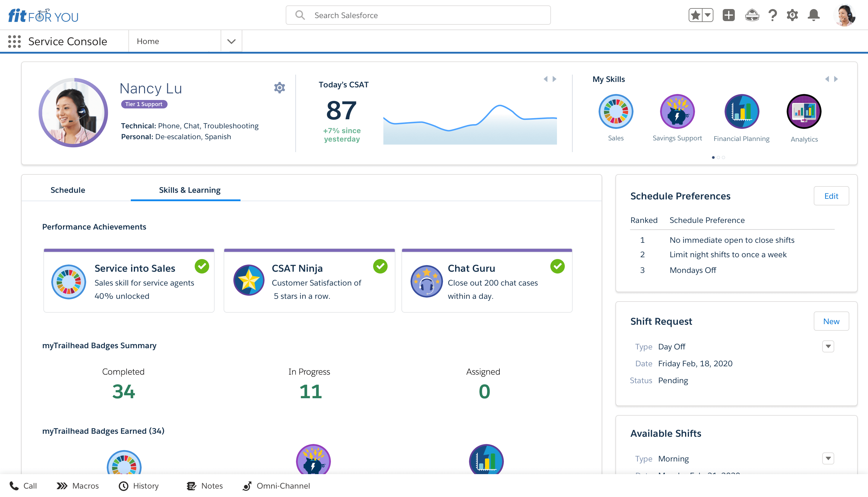This screenshot has height=497, width=868.
Task: Select the Skills & Learning tab
Action: [x=190, y=190]
